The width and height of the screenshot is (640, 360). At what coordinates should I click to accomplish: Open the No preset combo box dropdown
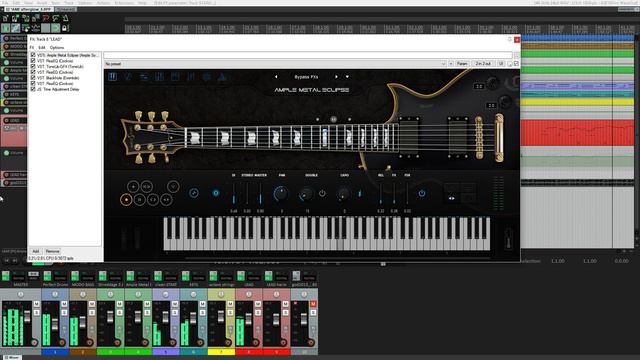tap(443, 64)
